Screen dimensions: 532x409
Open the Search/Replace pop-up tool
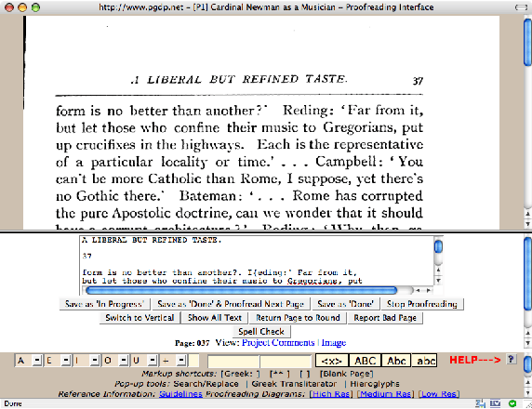[x=206, y=384]
